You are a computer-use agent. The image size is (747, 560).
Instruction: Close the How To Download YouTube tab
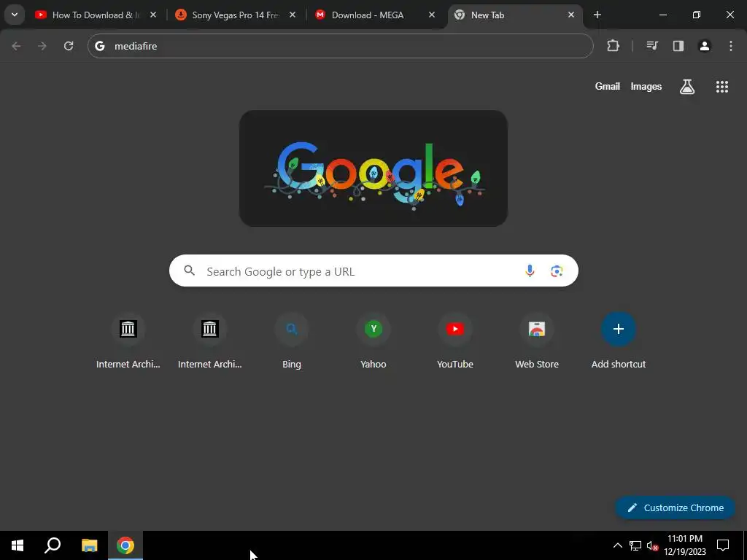point(153,15)
